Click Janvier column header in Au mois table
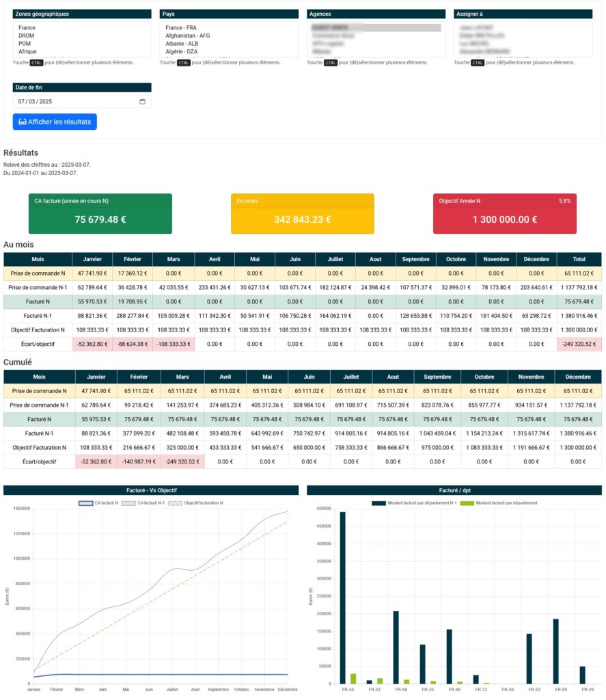Image resolution: width=606 pixels, height=700 pixels. click(x=92, y=259)
